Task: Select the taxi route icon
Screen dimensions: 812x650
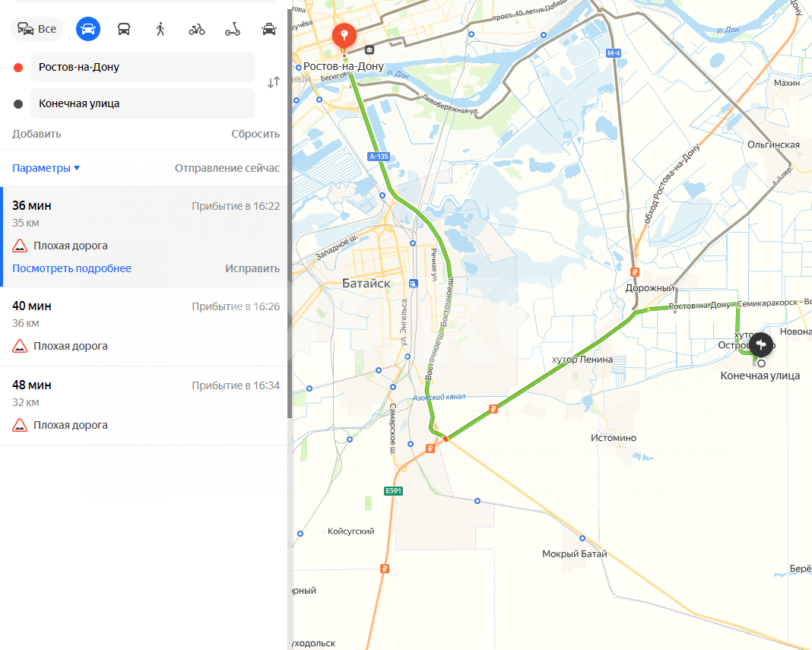Action: (269, 29)
